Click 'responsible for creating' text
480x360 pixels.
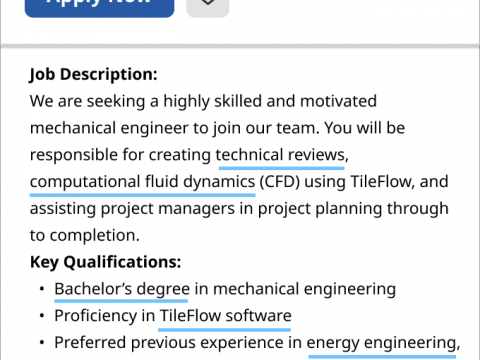[x=120, y=155]
